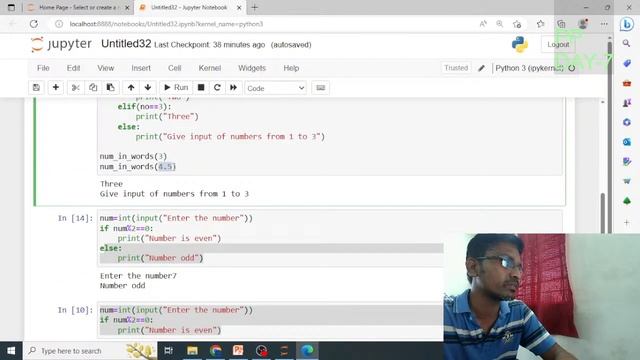Open tab actions menu icon
Viewport: 640px width, 360px height.
11,7
